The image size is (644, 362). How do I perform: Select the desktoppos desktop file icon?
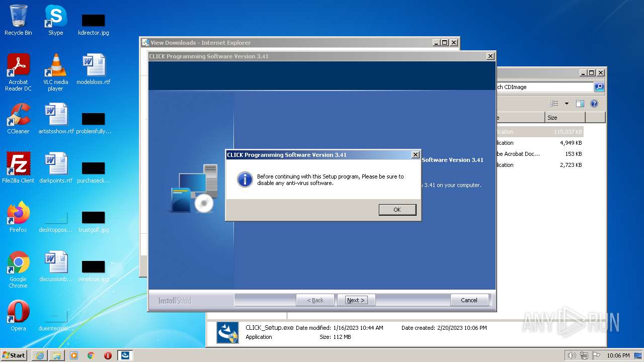click(x=56, y=221)
